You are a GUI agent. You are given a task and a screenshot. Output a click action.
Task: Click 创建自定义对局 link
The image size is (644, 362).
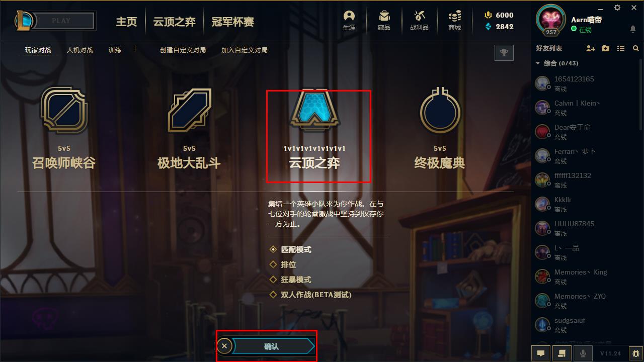tap(183, 50)
